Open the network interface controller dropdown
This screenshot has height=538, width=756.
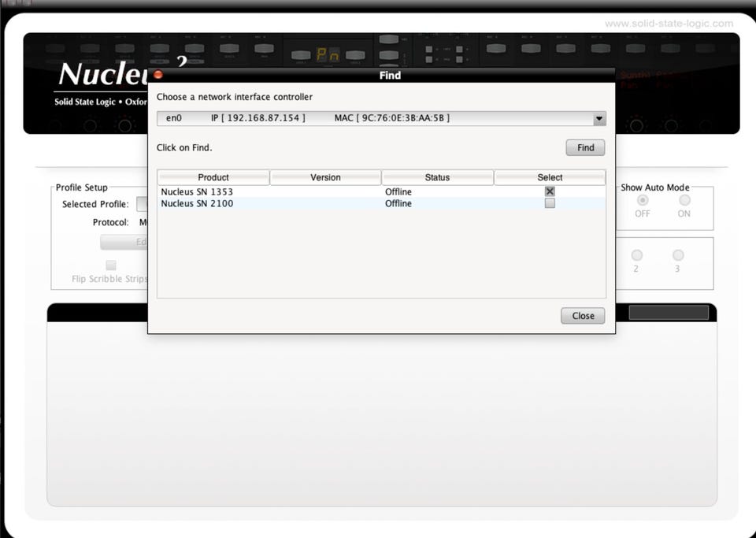598,119
